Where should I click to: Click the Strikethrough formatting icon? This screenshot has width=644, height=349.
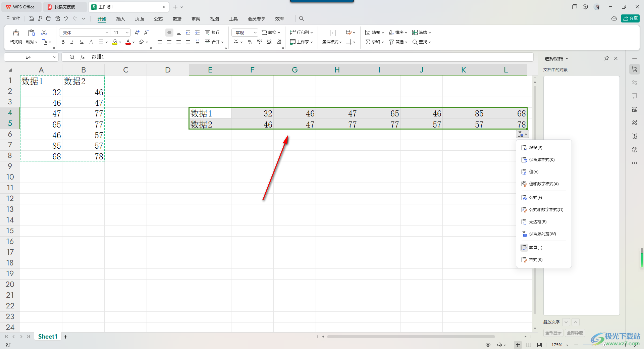(x=91, y=42)
